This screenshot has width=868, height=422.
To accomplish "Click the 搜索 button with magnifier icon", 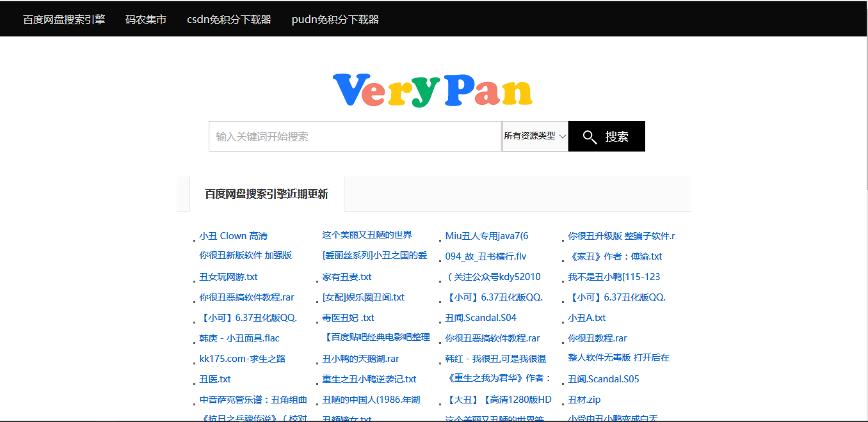I will coord(606,136).
